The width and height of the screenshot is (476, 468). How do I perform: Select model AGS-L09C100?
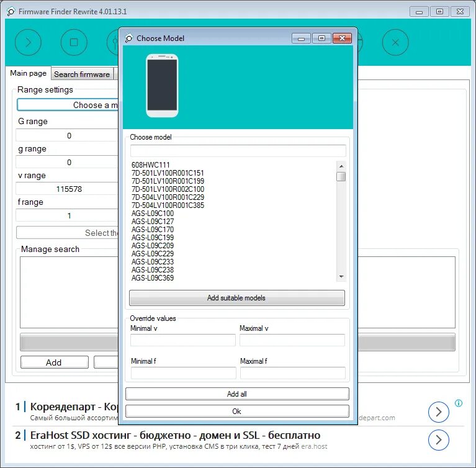pyautogui.click(x=153, y=213)
